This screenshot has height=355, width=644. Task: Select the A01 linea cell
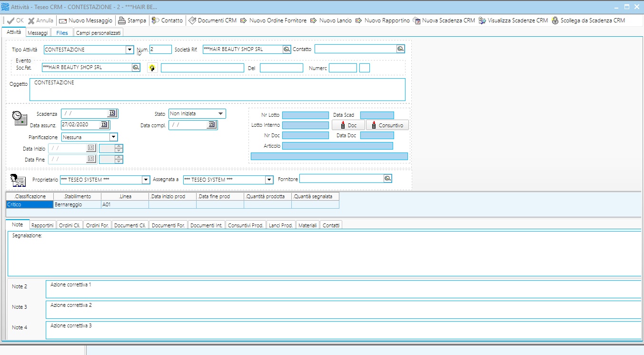tap(125, 204)
